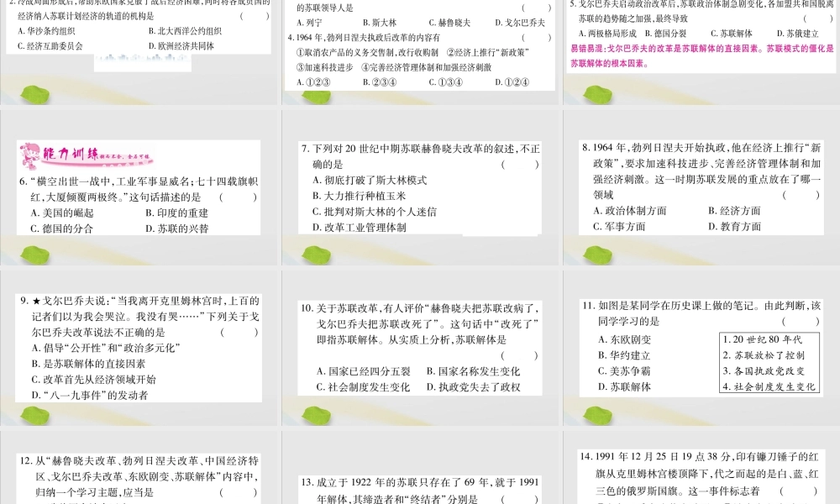Select the slide with question 2 about 经济互助委员会

coord(139,52)
